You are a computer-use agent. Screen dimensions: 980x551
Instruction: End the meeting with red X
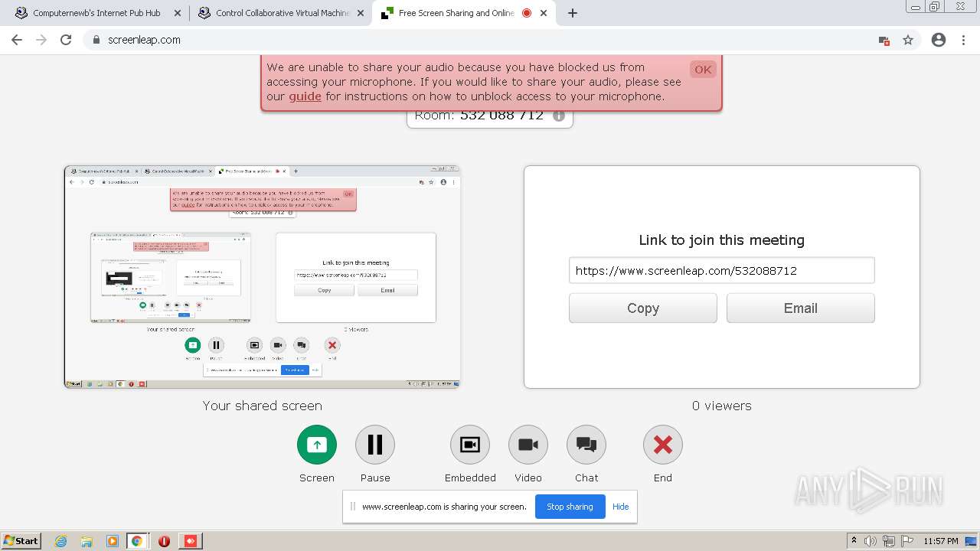coord(663,445)
